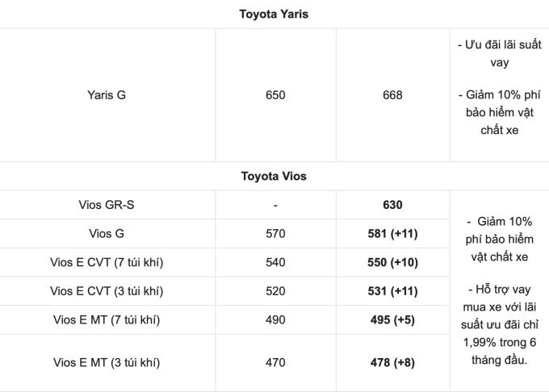Click the 550 (+10) price cell
Viewport: 549px width, 392px height.
[x=392, y=262]
